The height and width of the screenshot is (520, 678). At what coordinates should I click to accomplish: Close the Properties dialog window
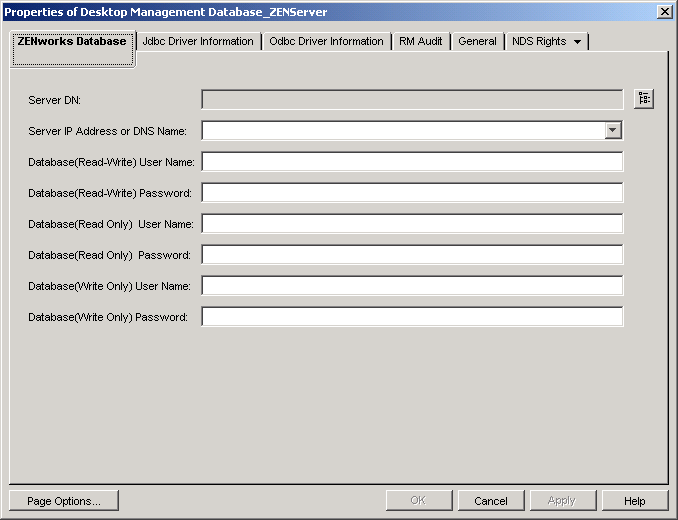664,12
